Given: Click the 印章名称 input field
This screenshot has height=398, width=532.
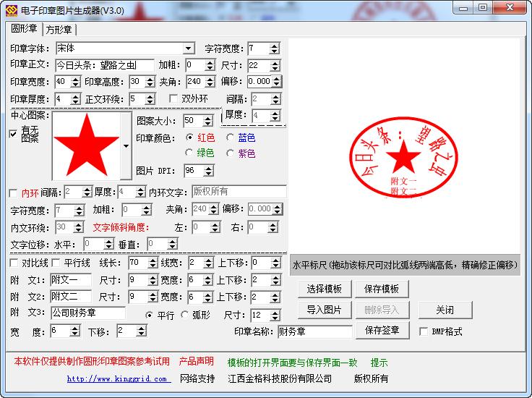Looking at the screenshot, I should pyautogui.click(x=315, y=331).
